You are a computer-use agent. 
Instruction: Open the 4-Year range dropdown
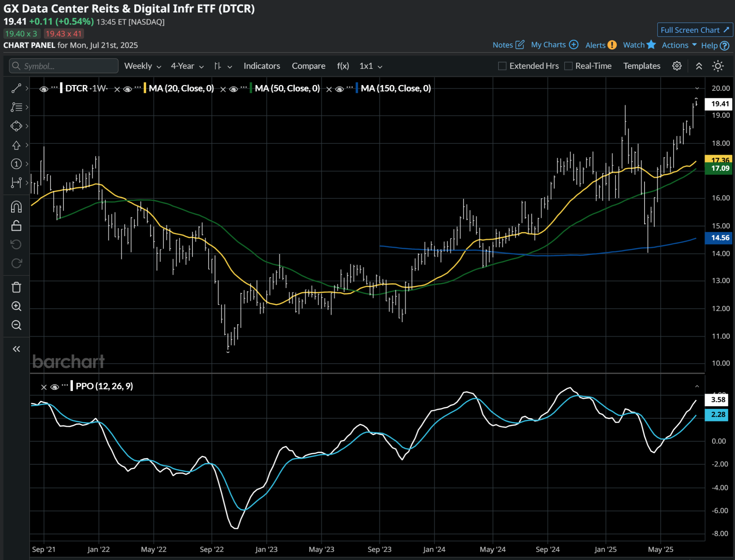187,66
